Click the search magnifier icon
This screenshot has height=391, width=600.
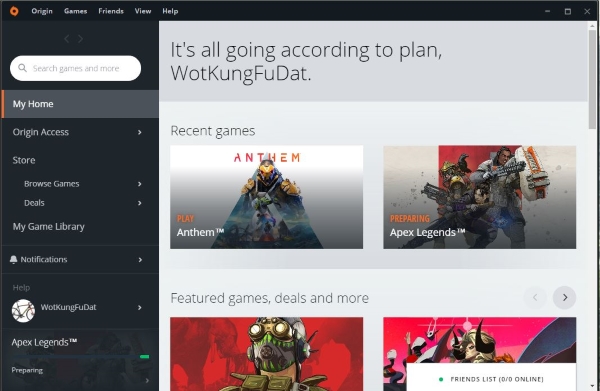[x=23, y=68]
